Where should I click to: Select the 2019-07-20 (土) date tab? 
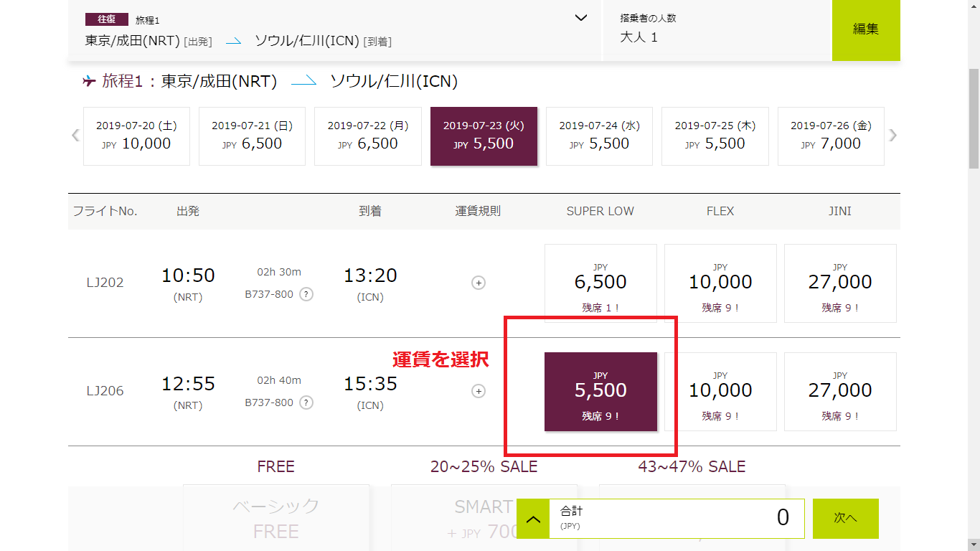tap(136, 136)
